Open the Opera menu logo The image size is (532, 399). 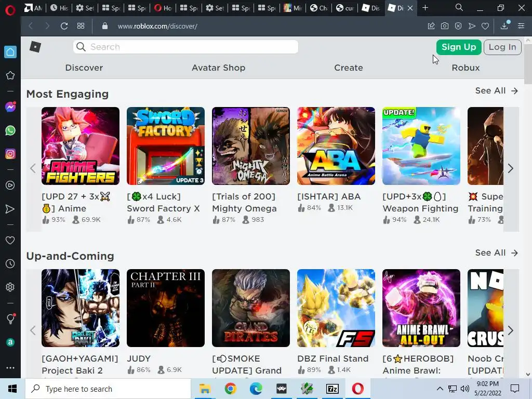tap(10, 10)
